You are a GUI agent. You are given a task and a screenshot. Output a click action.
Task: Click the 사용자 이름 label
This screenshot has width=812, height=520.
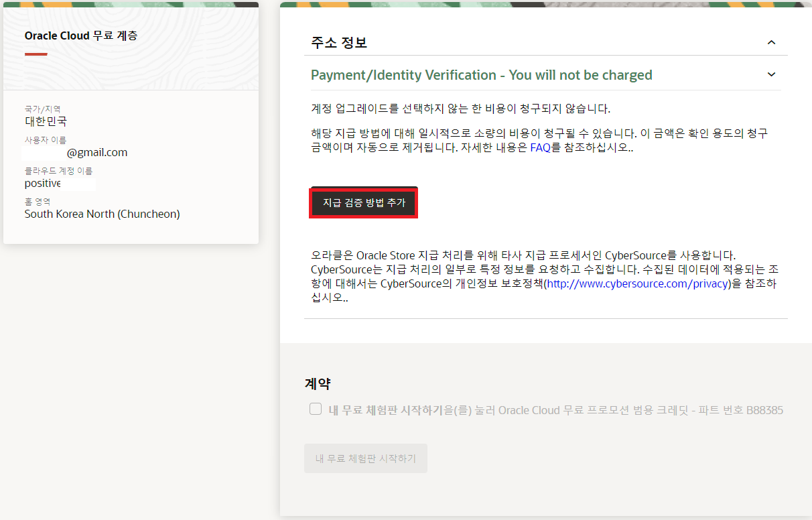(46, 140)
